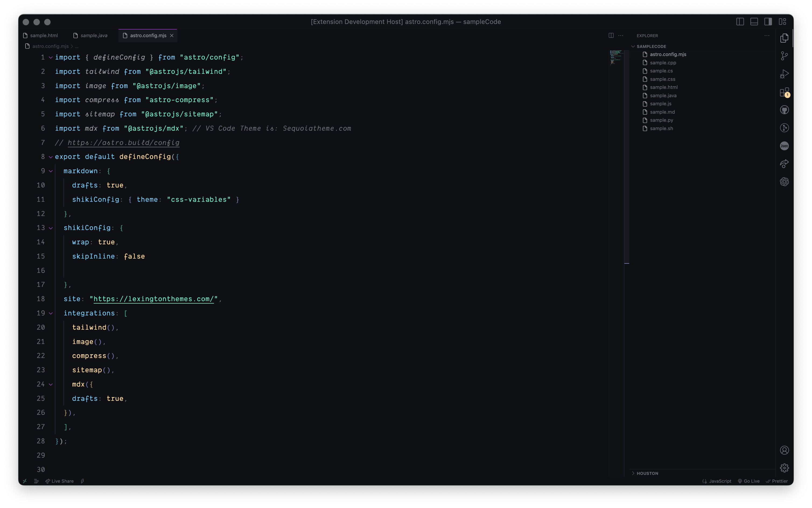Fold the markdown block at line 9

(51, 171)
